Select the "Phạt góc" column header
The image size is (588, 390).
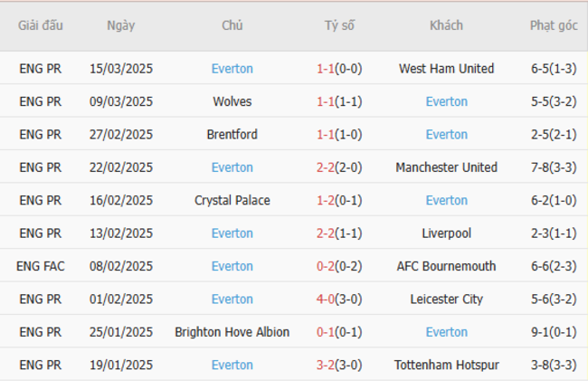pyautogui.click(x=554, y=25)
